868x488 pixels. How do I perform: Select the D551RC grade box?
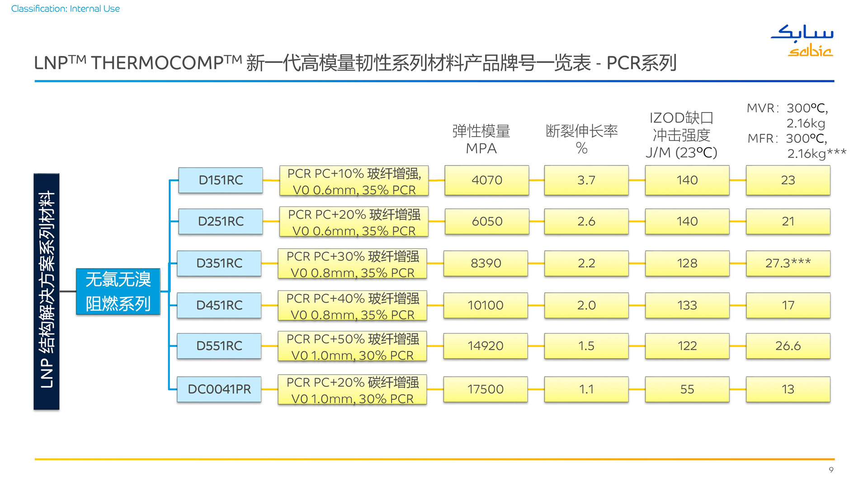(x=219, y=346)
